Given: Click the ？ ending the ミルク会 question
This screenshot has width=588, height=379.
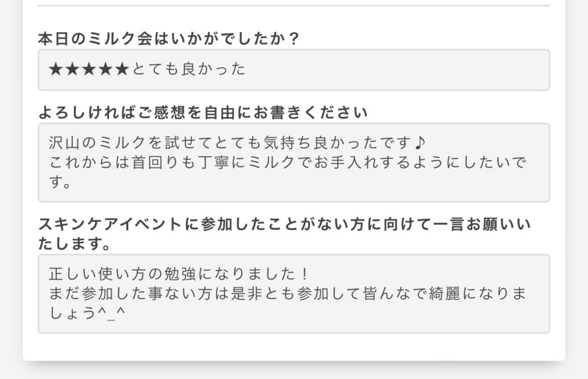Looking at the screenshot, I should click(x=295, y=38).
